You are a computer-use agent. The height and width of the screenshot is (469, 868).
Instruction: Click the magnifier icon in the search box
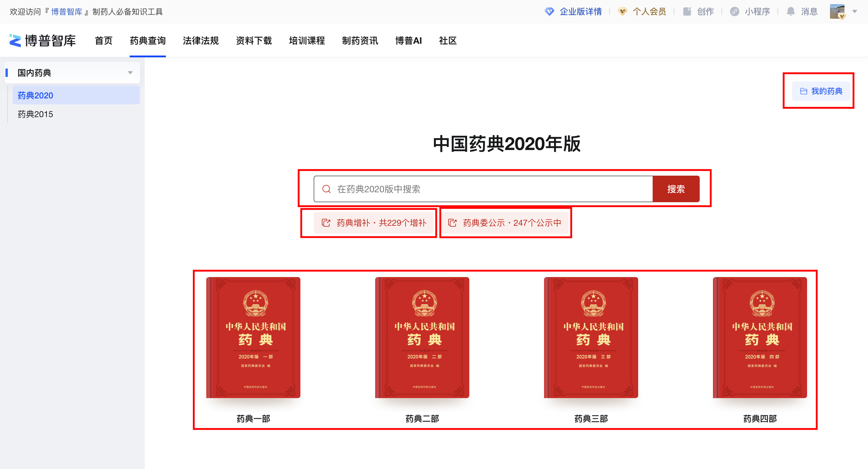coord(326,189)
